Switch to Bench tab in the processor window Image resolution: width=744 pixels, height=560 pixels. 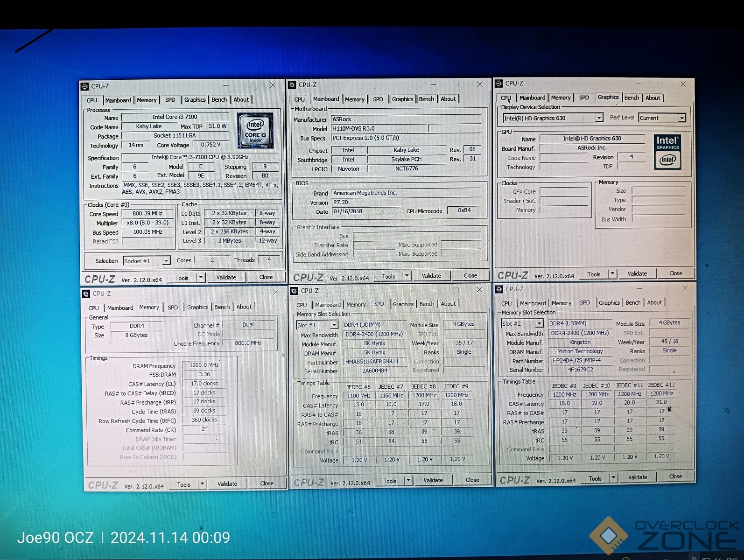pyautogui.click(x=219, y=100)
